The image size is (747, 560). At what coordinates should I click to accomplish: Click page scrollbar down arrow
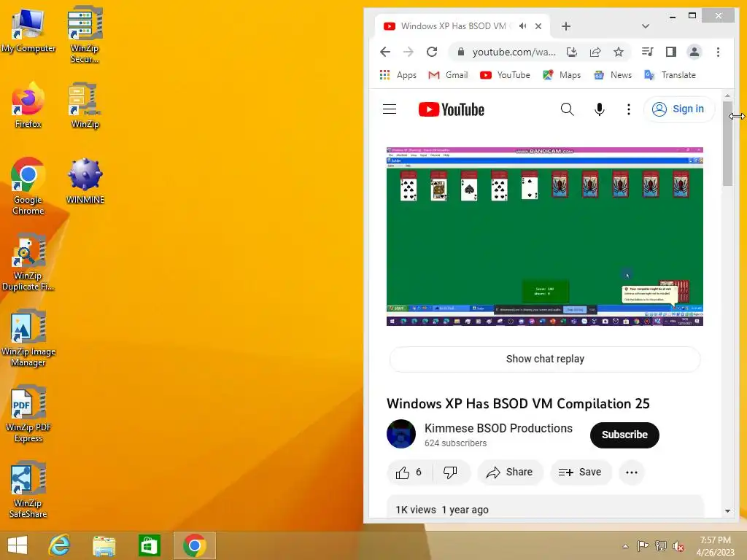click(x=727, y=511)
